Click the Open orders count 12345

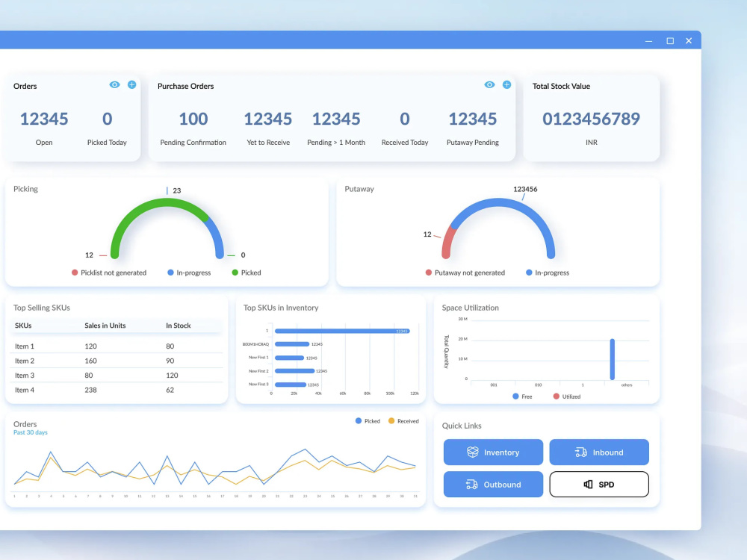[x=44, y=119]
